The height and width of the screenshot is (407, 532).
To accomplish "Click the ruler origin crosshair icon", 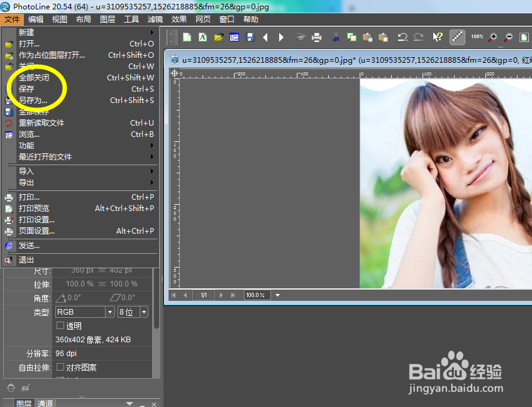I will (175, 73).
